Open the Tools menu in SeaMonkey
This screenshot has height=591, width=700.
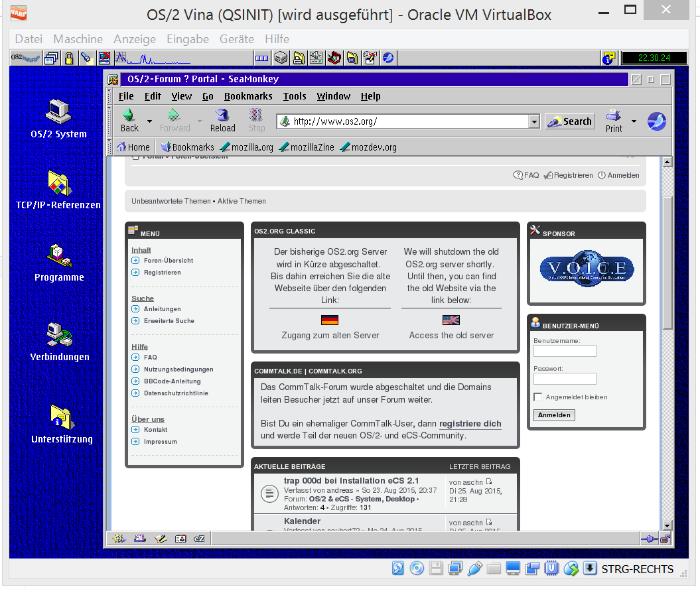coord(295,96)
